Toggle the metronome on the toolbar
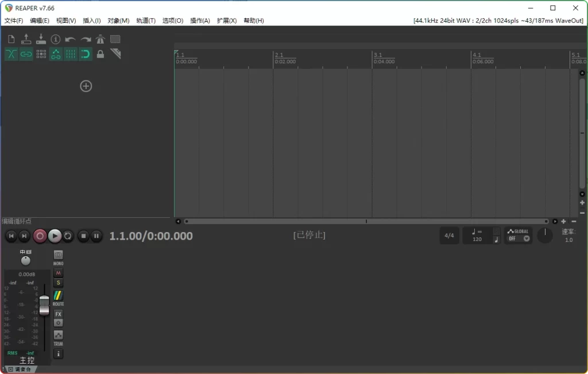 click(x=100, y=39)
